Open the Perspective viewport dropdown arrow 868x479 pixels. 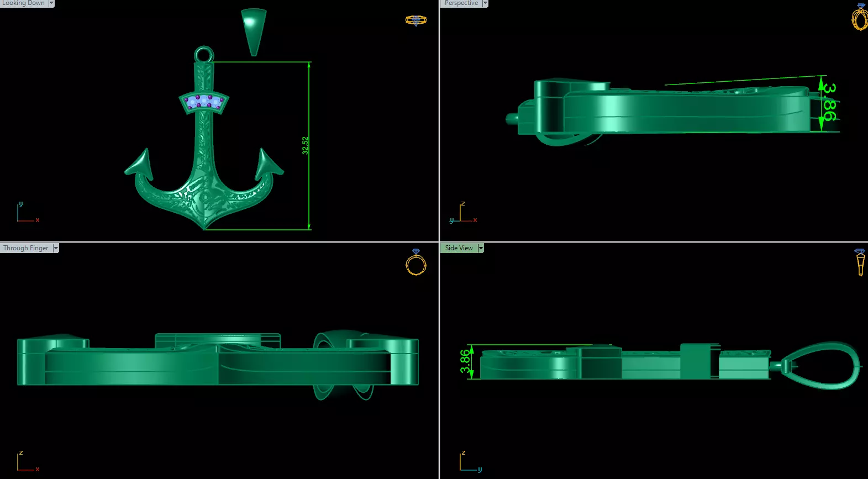click(485, 3)
